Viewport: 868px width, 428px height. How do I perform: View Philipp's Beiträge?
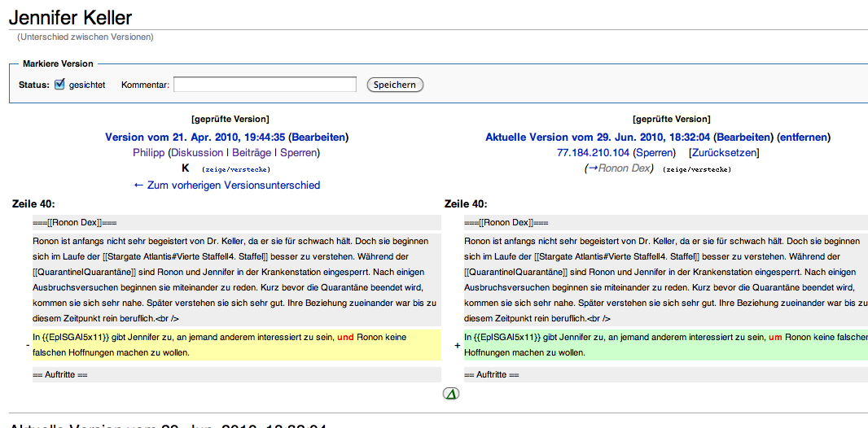(x=251, y=153)
